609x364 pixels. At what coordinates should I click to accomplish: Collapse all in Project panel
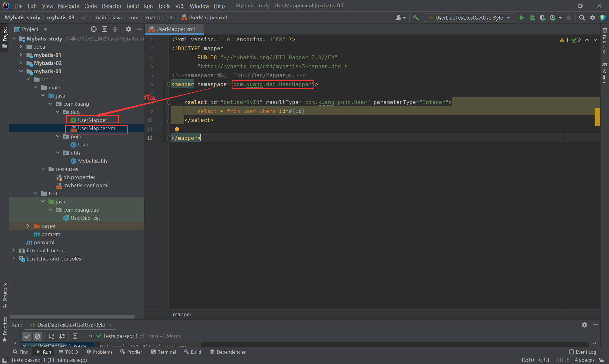(115, 29)
